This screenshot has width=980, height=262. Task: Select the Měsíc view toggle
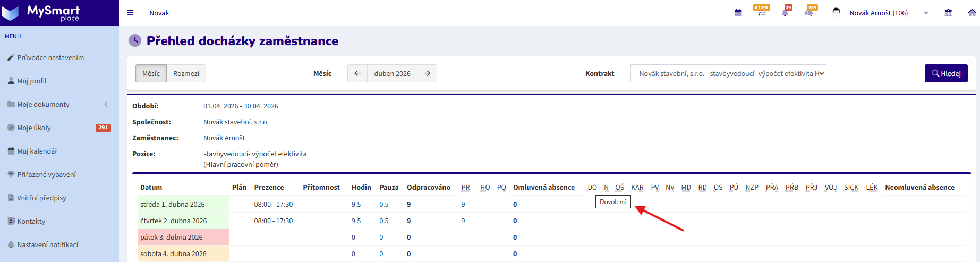(x=151, y=73)
